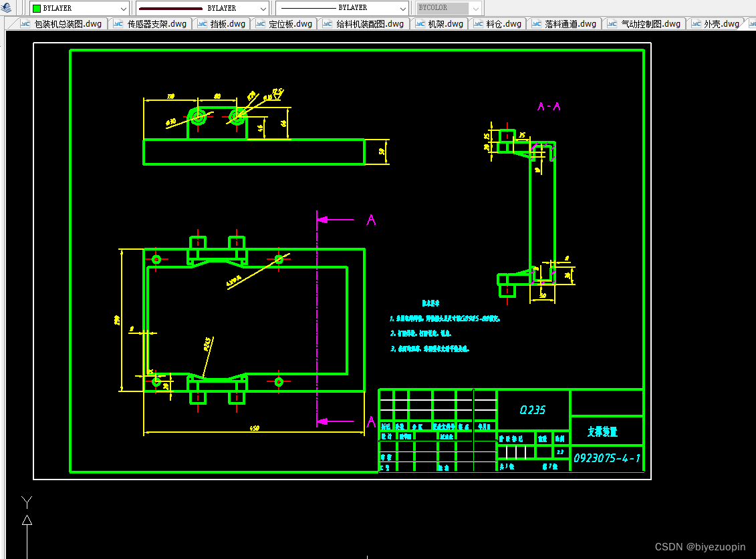Select the Q235 material text in title block
This screenshot has height=559, width=756.
(532, 410)
